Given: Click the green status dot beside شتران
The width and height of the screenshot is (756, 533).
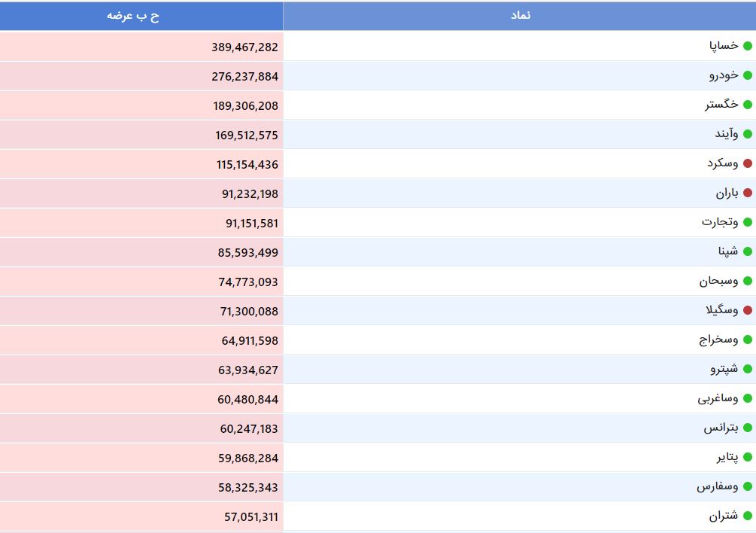Looking at the screenshot, I should pos(748,516).
